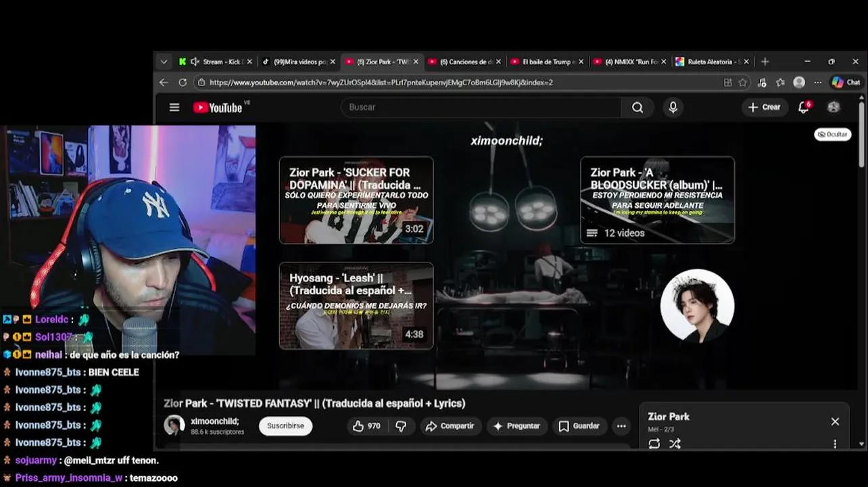
Task: Open the tab search dropdown arrow
Action: 164,62
